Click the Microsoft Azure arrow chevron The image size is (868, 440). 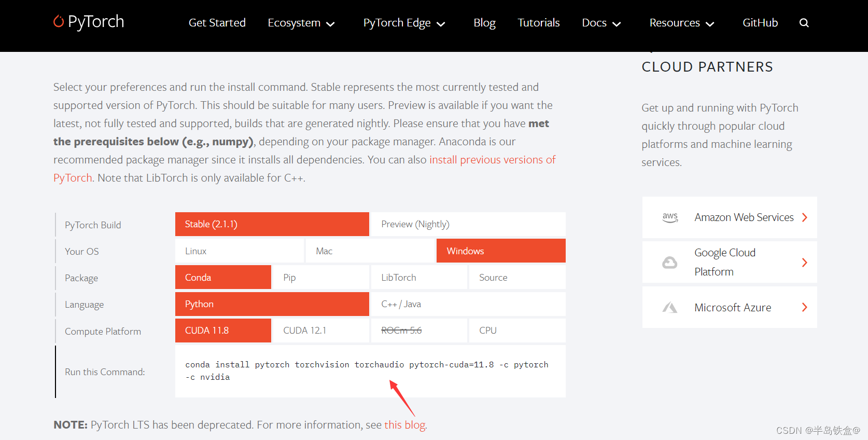pos(805,307)
